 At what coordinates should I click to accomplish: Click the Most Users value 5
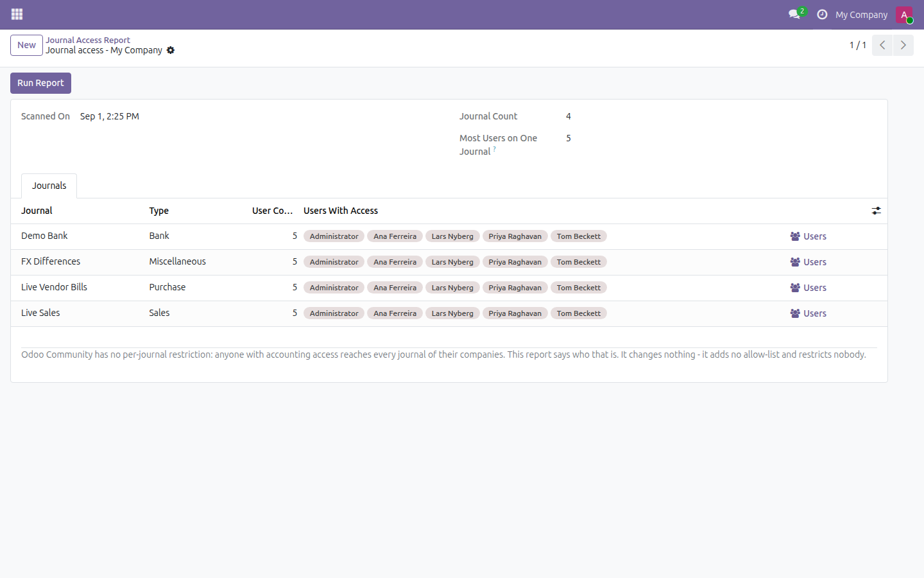[569, 138]
